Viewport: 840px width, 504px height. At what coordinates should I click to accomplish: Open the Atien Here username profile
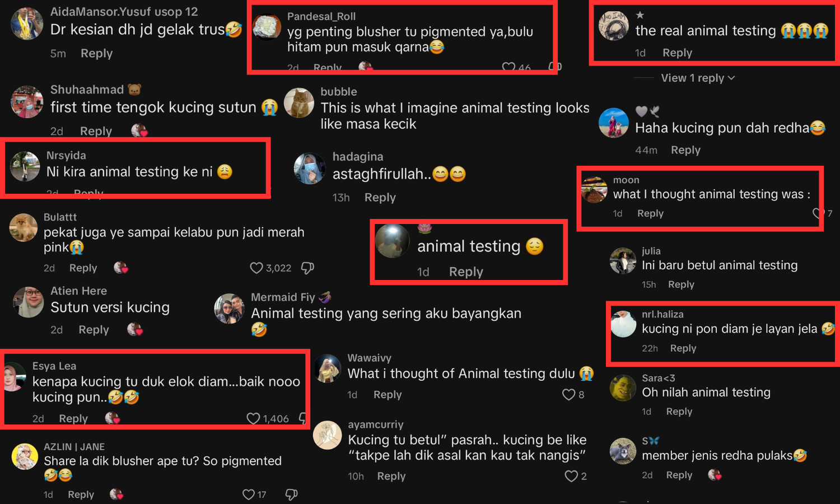click(x=78, y=291)
